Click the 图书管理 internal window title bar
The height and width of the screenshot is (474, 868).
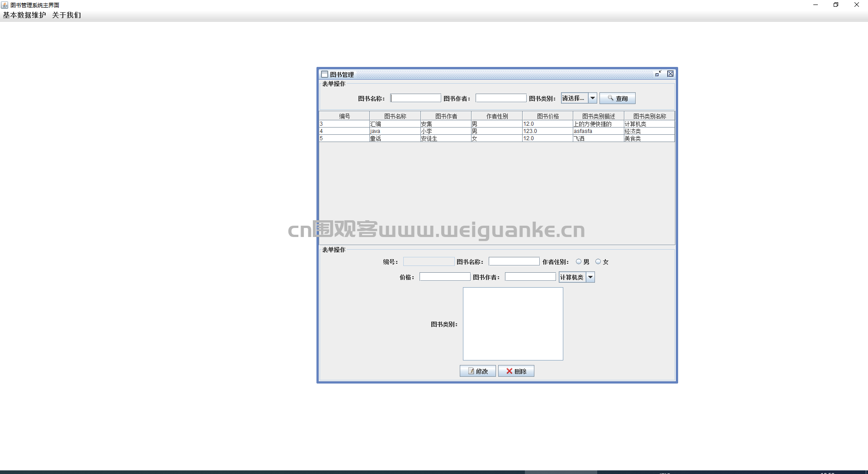(497, 74)
